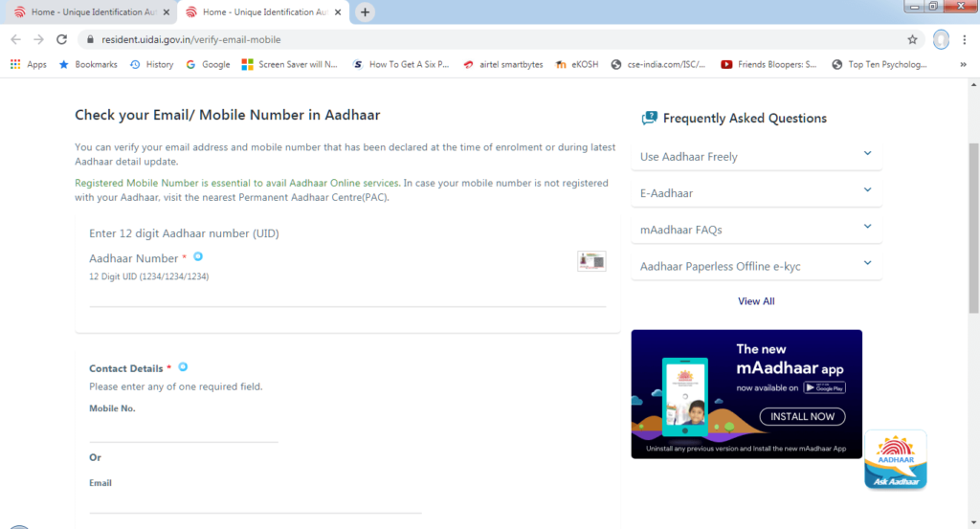Click the page vertical scrollbar thumb
980x529 pixels.
973,228
